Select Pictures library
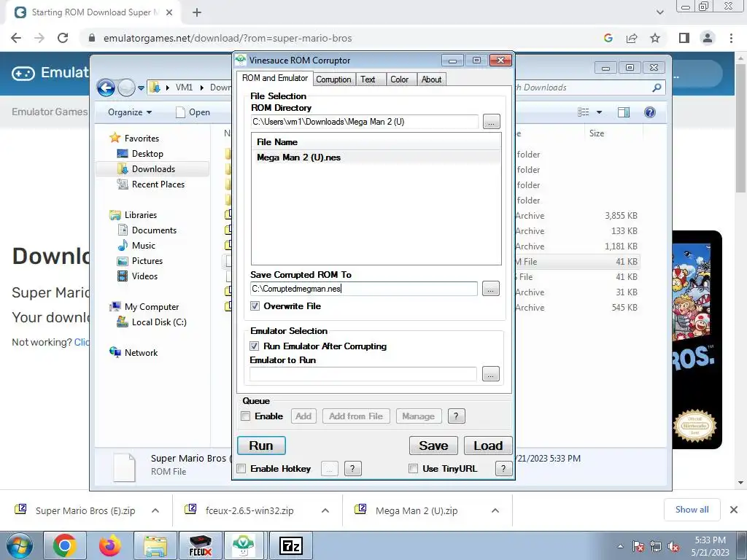The width and height of the screenshot is (747, 560). click(140, 261)
